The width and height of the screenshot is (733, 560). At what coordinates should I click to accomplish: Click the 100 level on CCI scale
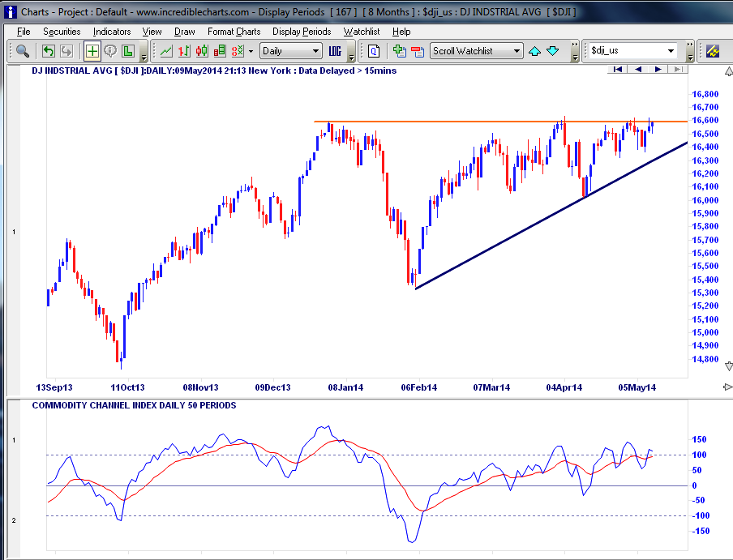(699, 455)
